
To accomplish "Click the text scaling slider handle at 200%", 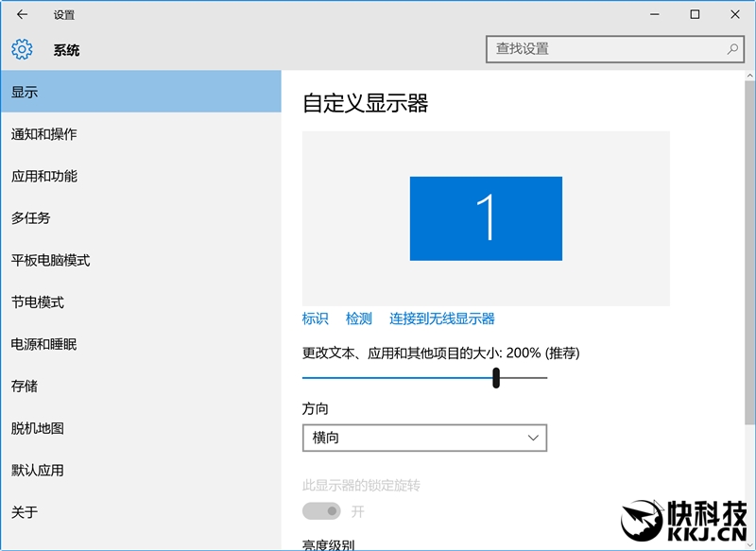I will pyautogui.click(x=495, y=376).
